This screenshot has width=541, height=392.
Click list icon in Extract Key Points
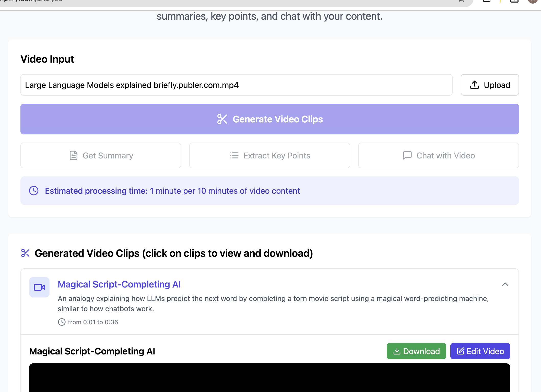coord(234,155)
